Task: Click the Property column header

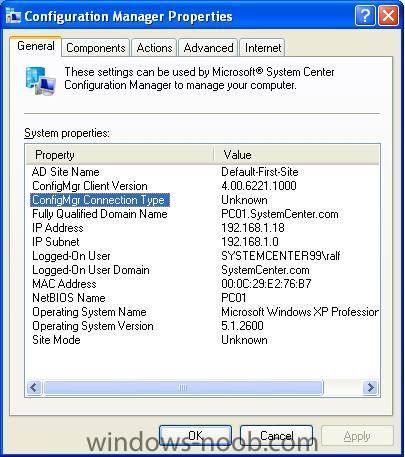Action: (120, 155)
